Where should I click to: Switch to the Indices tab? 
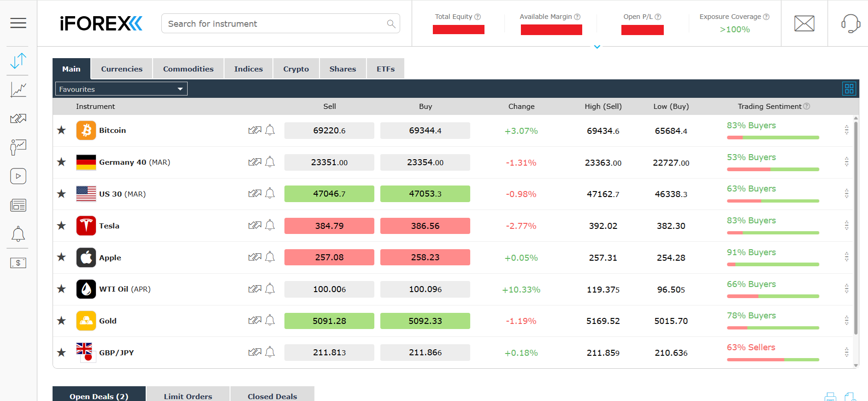(x=248, y=69)
